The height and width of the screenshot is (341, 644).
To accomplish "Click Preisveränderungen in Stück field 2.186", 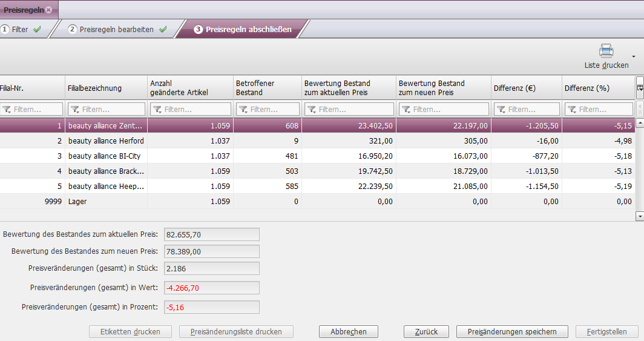I will [211, 268].
